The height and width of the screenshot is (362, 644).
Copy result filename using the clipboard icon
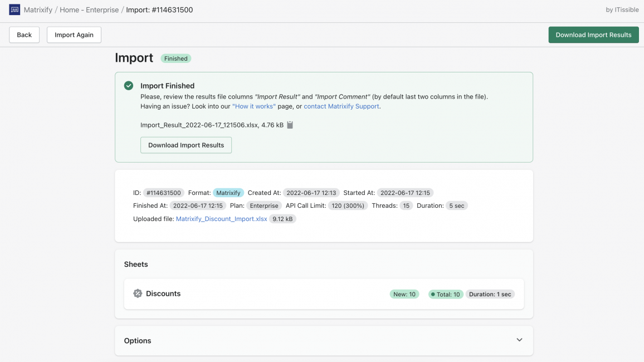(289, 125)
